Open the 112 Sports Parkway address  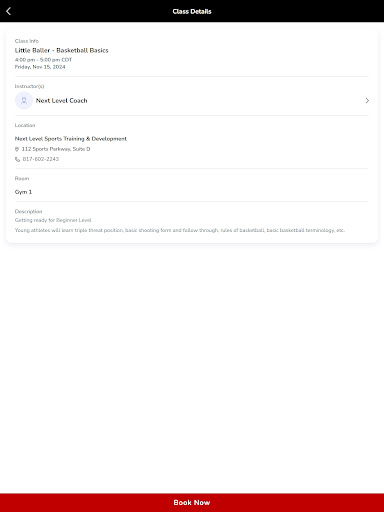tap(56, 149)
